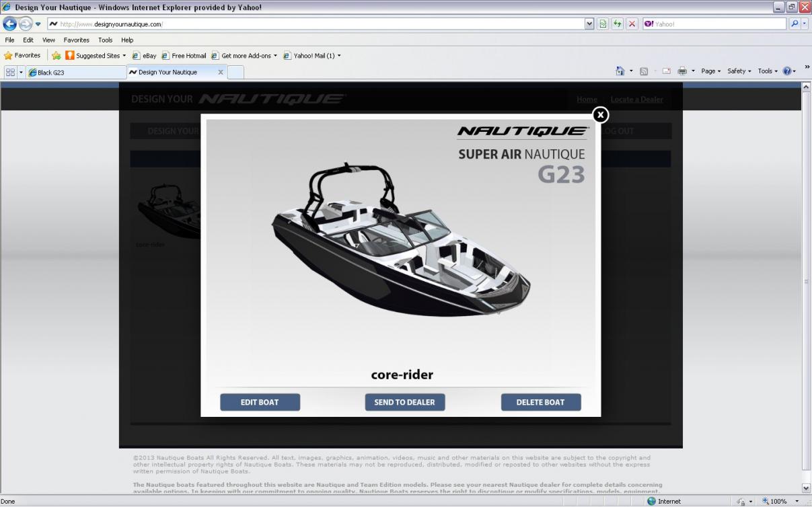Click the browser Forward arrow button
812x507 pixels.
click(25, 24)
